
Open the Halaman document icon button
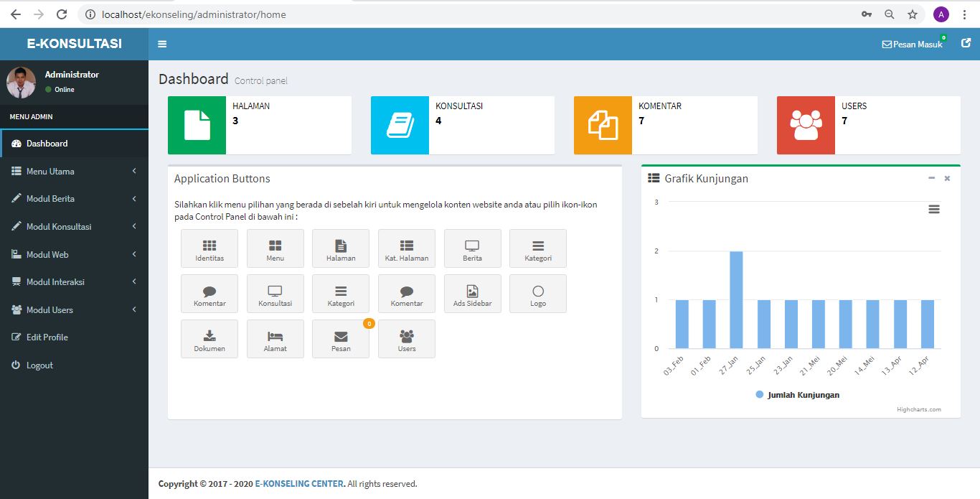click(x=341, y=248)
